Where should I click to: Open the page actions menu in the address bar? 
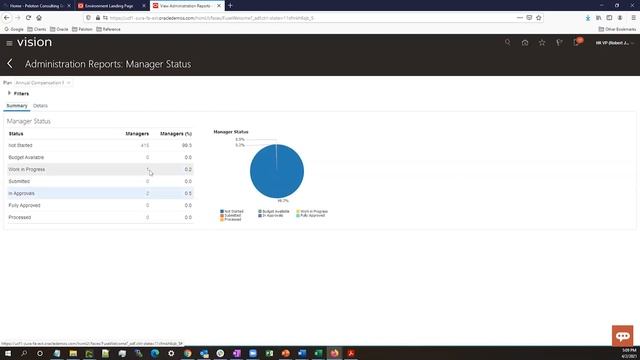pyautogui.click(x=520, y=18)
